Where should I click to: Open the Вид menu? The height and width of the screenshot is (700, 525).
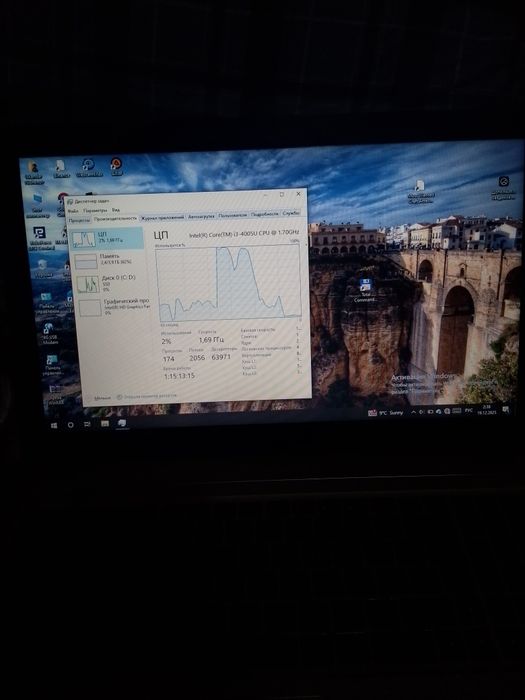pyautogui.click(x=116, y=209)
